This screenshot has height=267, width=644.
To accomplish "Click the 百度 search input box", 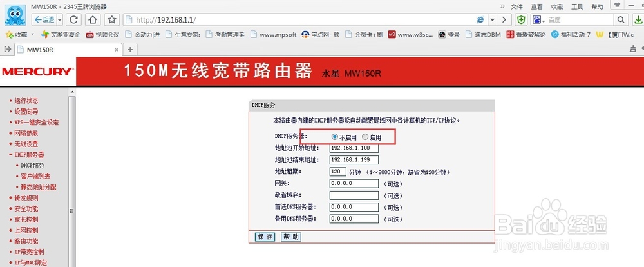I will pyautogui.click(x=580, y=20).
